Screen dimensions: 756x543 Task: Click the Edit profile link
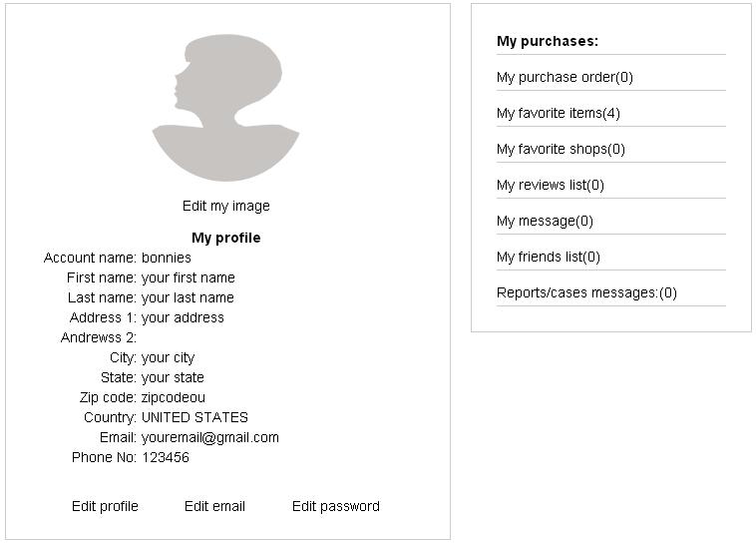pyautogui.click(x=105, y=506)
